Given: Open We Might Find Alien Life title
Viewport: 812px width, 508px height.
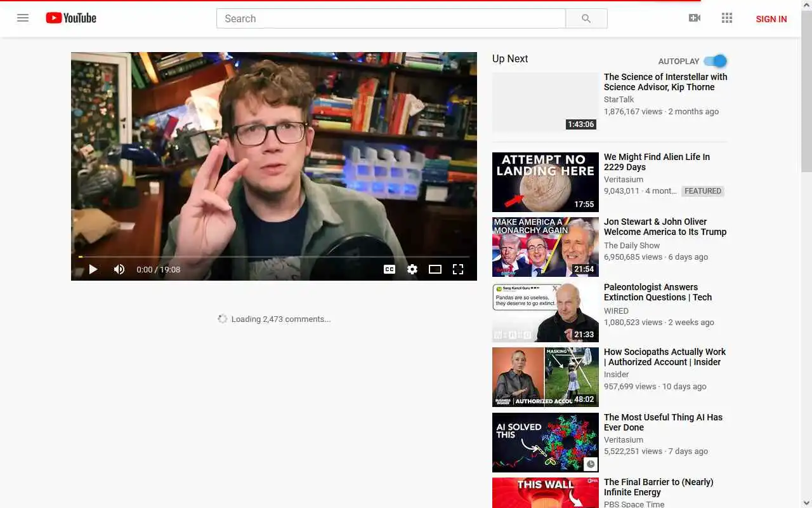Looking at the screenshot, I should click(657, 162).
